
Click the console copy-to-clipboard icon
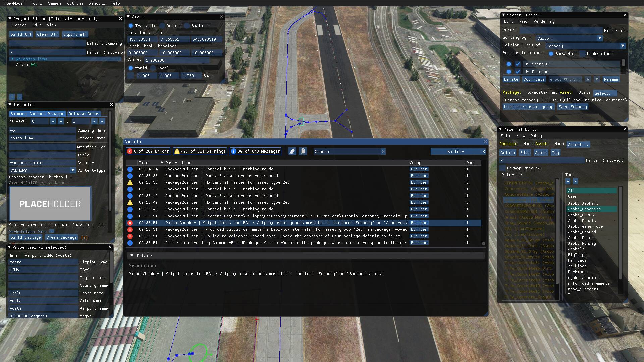click(x=303, y=152)
